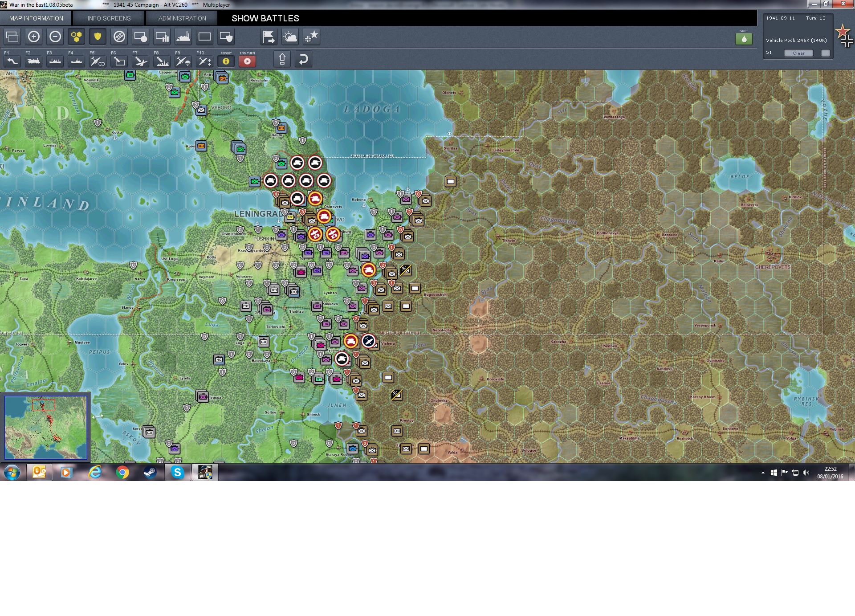Open Steam from the Windows taskbar

[150, 473]
